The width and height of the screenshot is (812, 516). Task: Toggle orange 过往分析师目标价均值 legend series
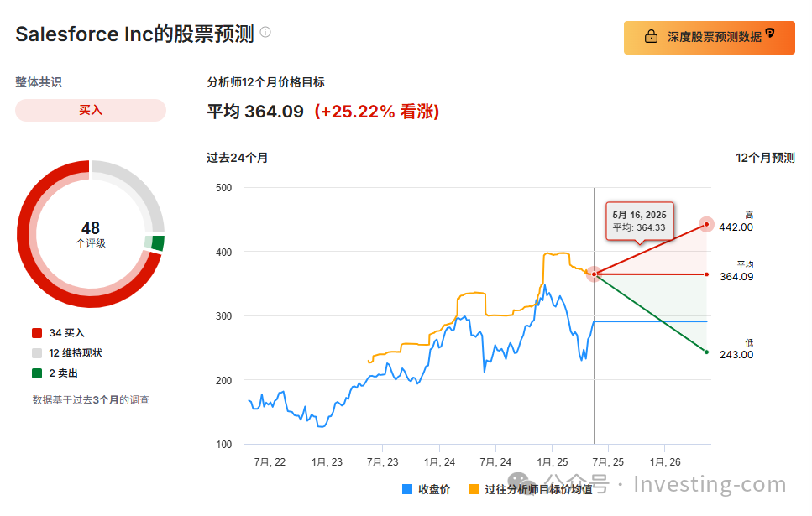[x=474, y=489]
